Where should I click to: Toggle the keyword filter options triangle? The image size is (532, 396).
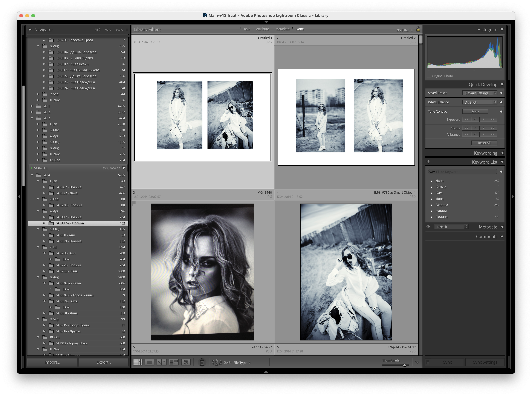(501, 172)
